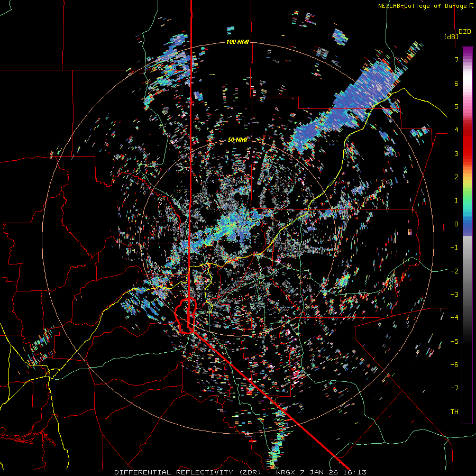
Task: Click the ZDR color scale bar
Action: [467, 235]
